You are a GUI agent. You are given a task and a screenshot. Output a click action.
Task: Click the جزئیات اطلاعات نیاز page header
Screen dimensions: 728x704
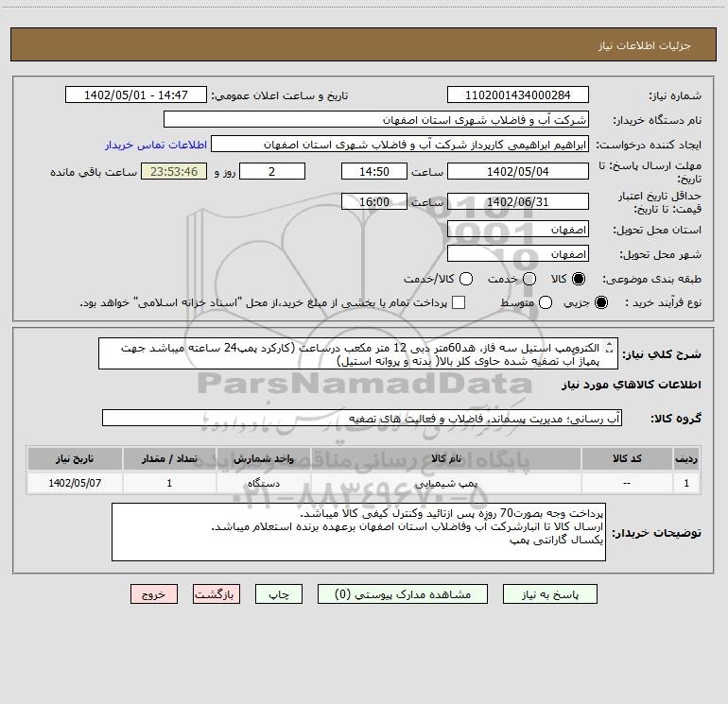click(x=645, y=45)
